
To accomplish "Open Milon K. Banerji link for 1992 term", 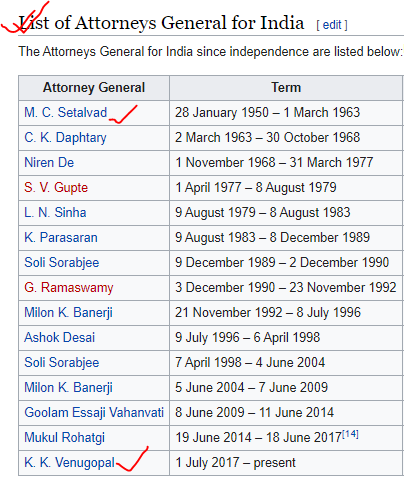I will [x=68, y=312].
